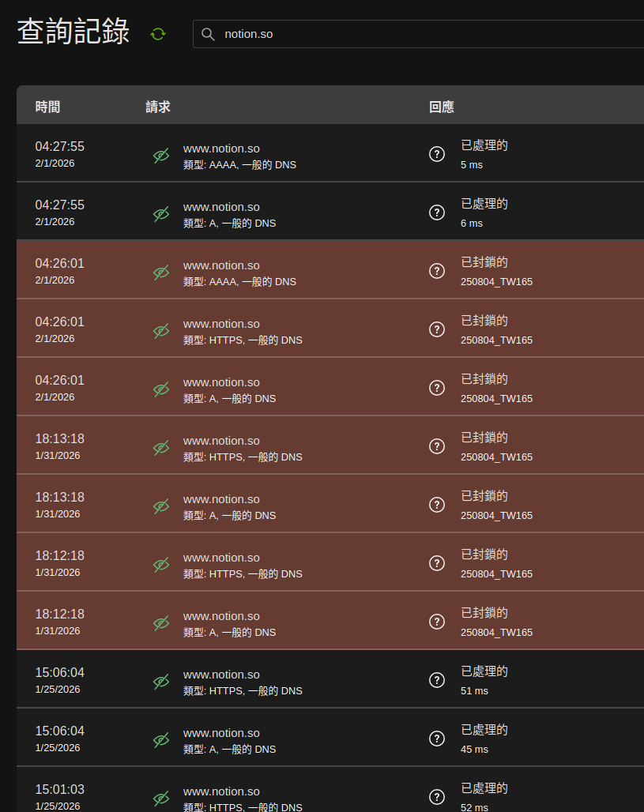Select 250804_TW165 rule on 04:26:01 A row
Viewport: 644px width, 812px height.
pos(496,399)
